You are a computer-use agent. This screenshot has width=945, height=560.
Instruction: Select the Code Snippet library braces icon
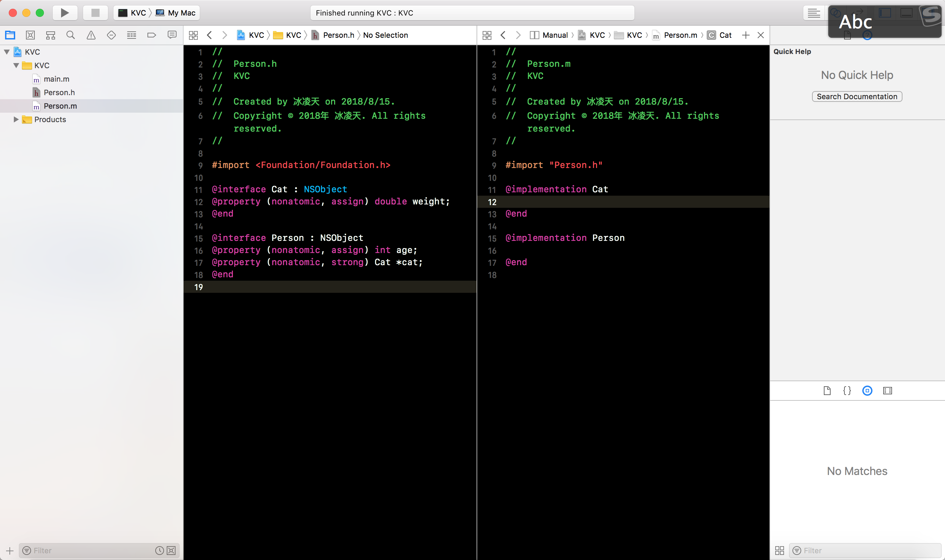tap(847, 391)
